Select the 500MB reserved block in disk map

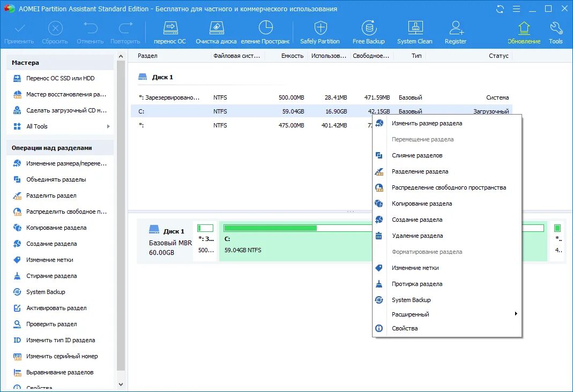tap(206, 242)
